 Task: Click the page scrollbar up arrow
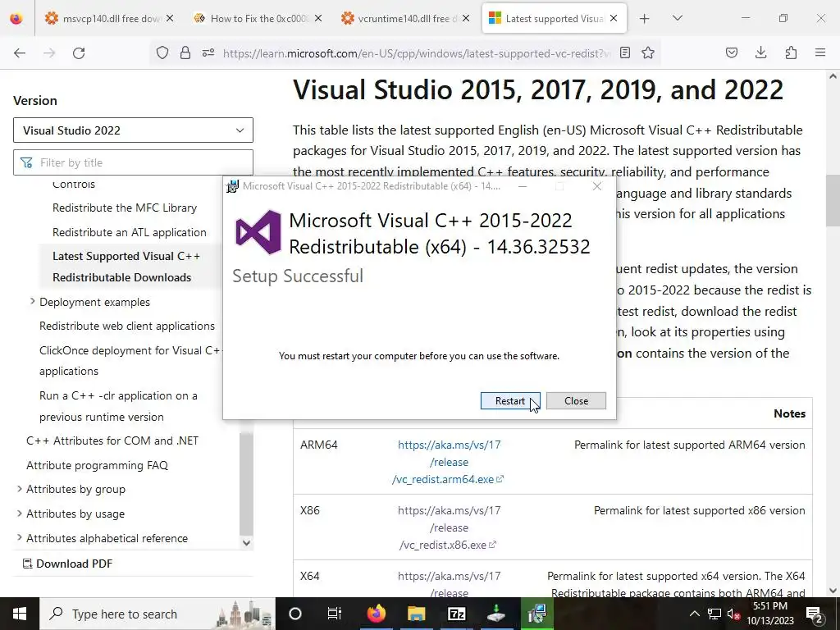833,76
